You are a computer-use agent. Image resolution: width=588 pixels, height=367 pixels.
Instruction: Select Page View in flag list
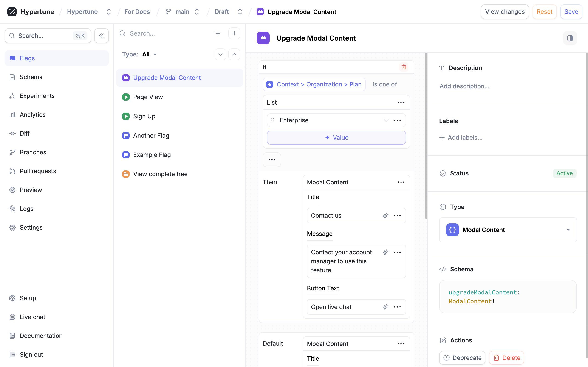[148, 97]
